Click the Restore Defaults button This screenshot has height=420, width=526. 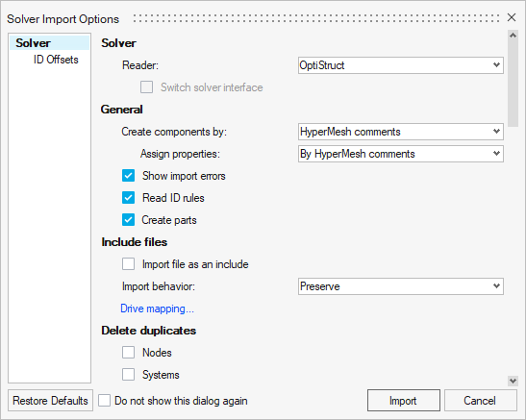point(50,400)
